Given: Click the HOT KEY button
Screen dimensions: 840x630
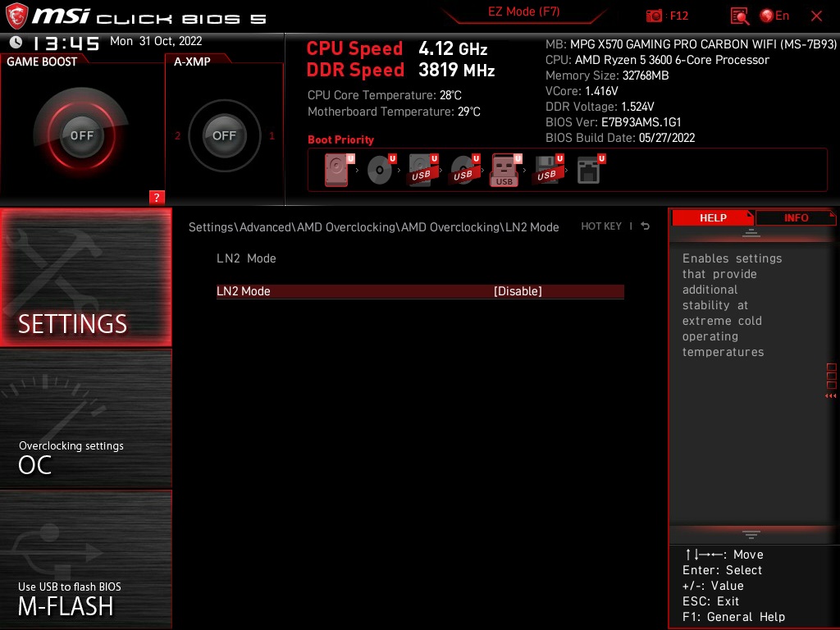Looking at the screenshot, I should tap(601, 226).
